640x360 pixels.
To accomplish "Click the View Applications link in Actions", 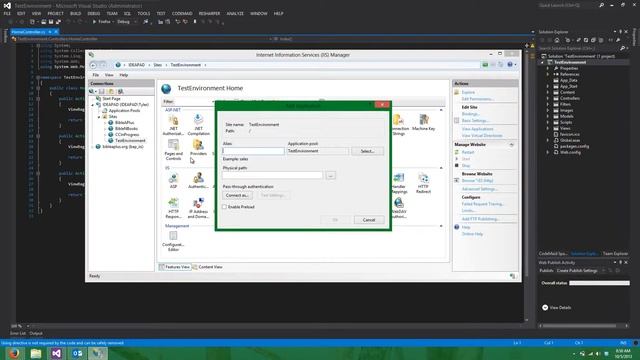I will click(x=478, y=129).
